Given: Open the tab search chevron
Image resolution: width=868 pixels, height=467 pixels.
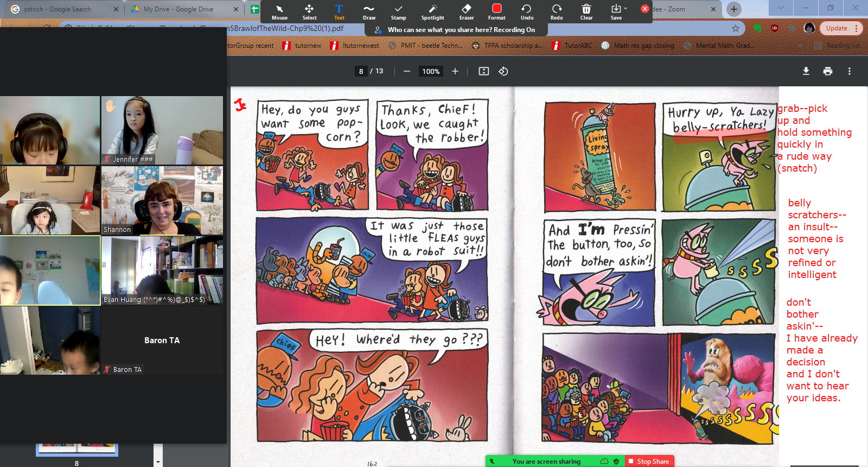Looking at the screenshot, I should 780,8.
